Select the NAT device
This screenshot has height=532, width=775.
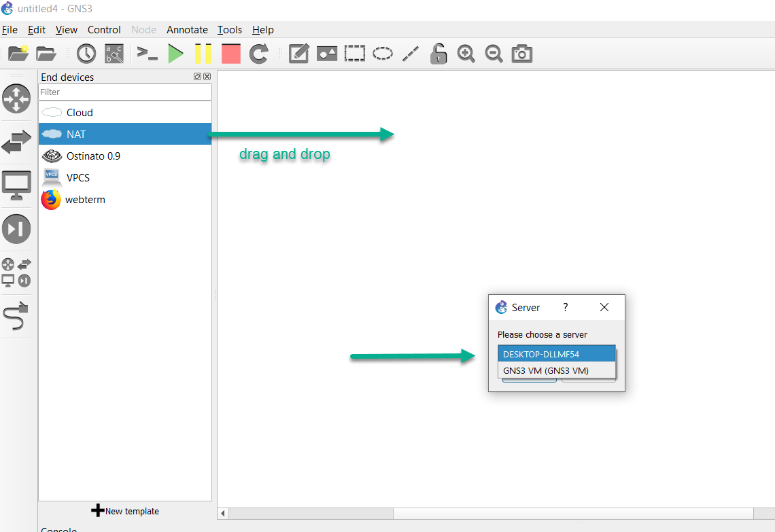[x=125, y=134]
